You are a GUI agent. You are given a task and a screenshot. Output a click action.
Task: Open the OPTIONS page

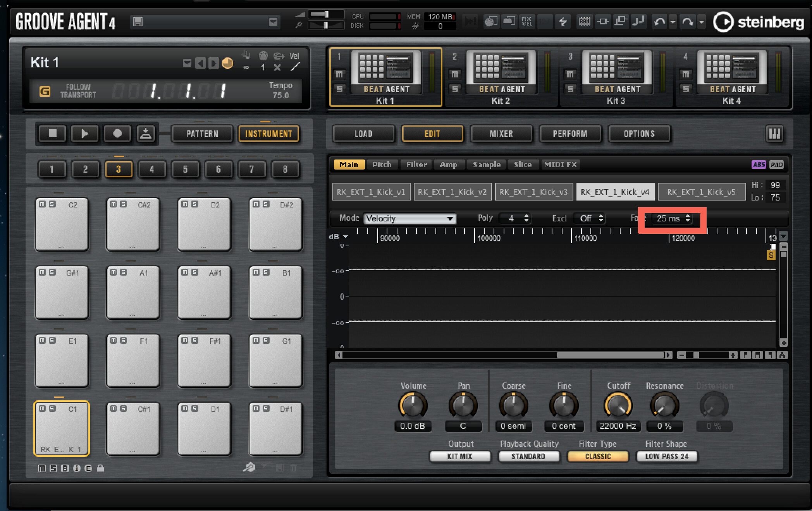[639, 134]
